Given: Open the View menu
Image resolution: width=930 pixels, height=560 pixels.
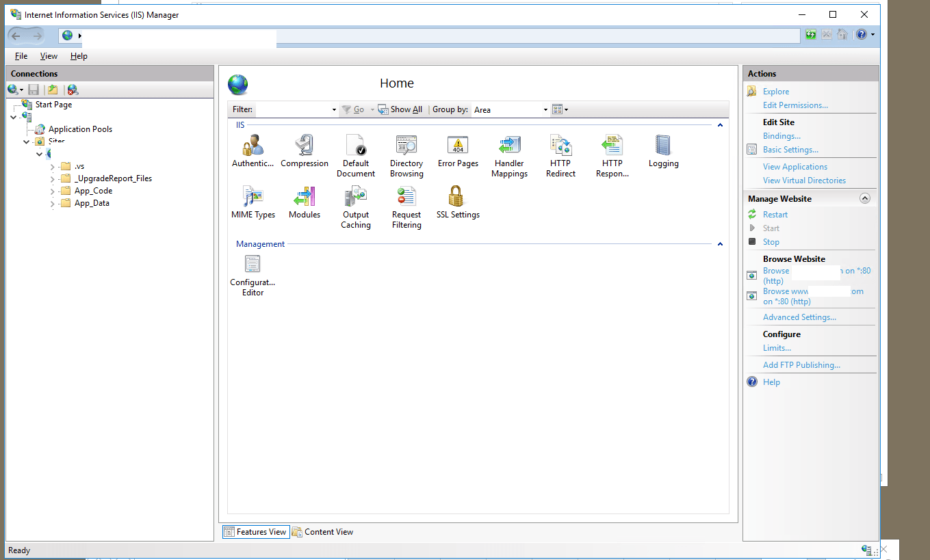Looking at the screenshot, I should pyautogui.click(x=49, y=56).
